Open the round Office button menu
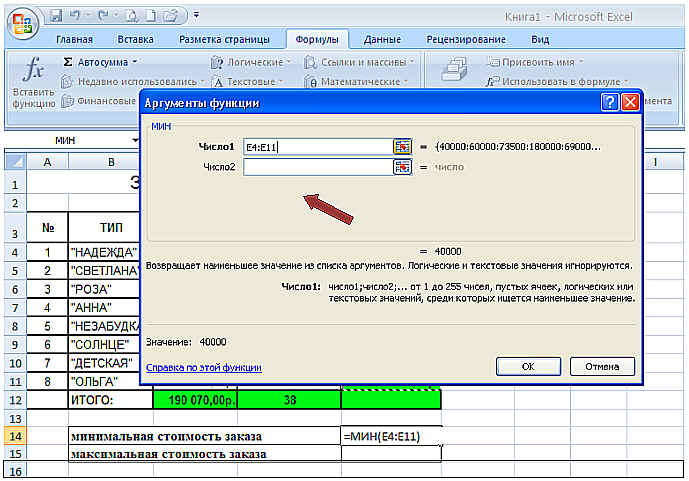Viewport: 689px width, 481px height. point(23,24)
